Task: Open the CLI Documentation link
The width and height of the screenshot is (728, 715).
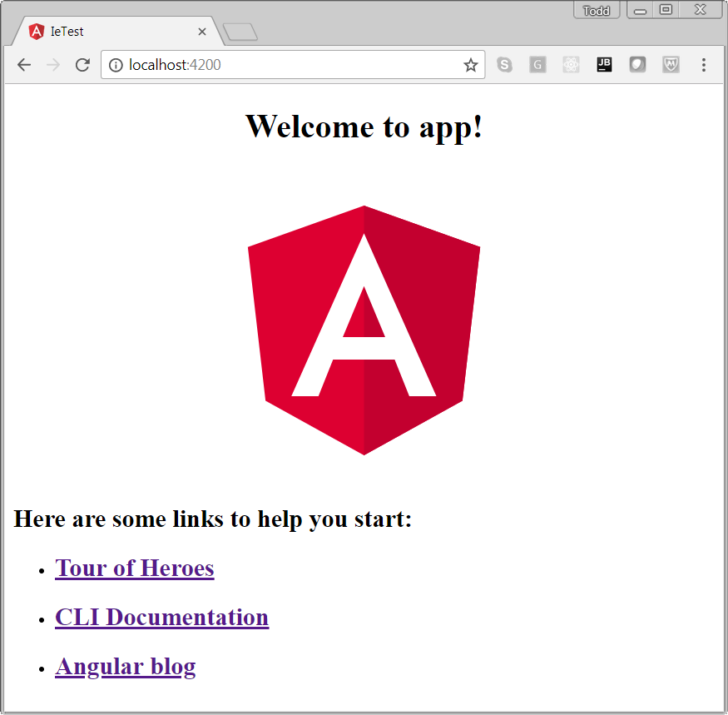Action: pos(161,618)
